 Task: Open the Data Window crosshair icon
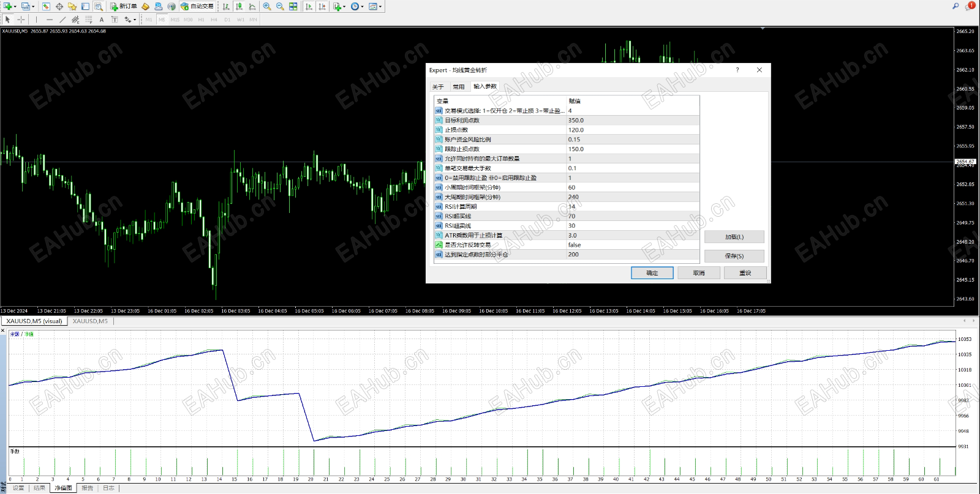pos(59,6)
